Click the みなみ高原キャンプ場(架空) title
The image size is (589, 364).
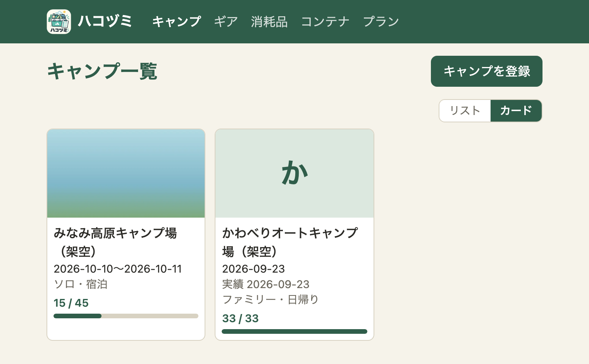click(x=115, y=242)
